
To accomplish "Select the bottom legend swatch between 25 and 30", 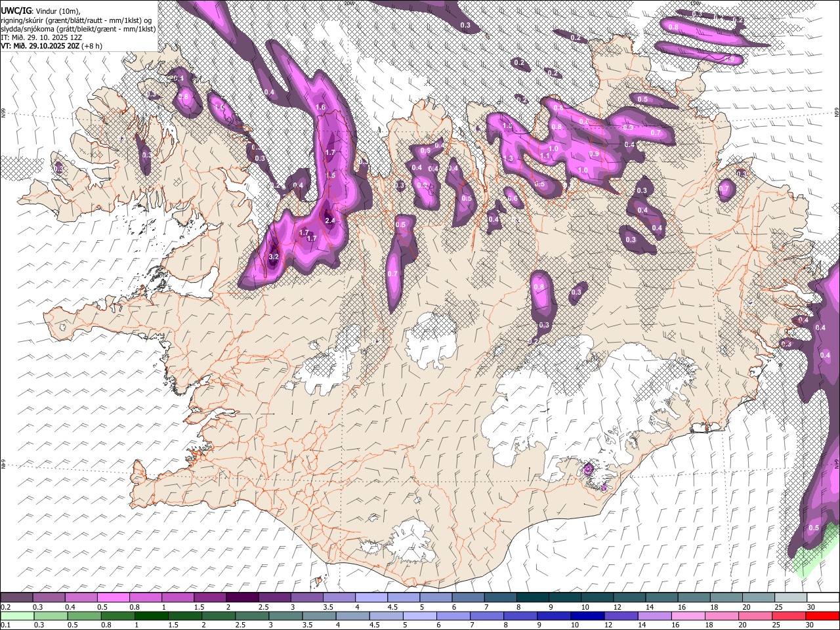I will coord(789,616).
